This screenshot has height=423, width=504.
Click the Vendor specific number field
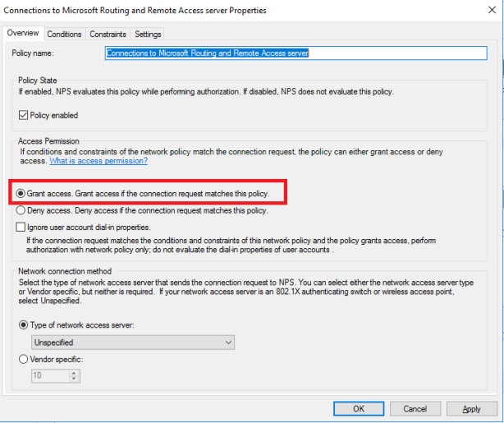(x=50, y=375)
